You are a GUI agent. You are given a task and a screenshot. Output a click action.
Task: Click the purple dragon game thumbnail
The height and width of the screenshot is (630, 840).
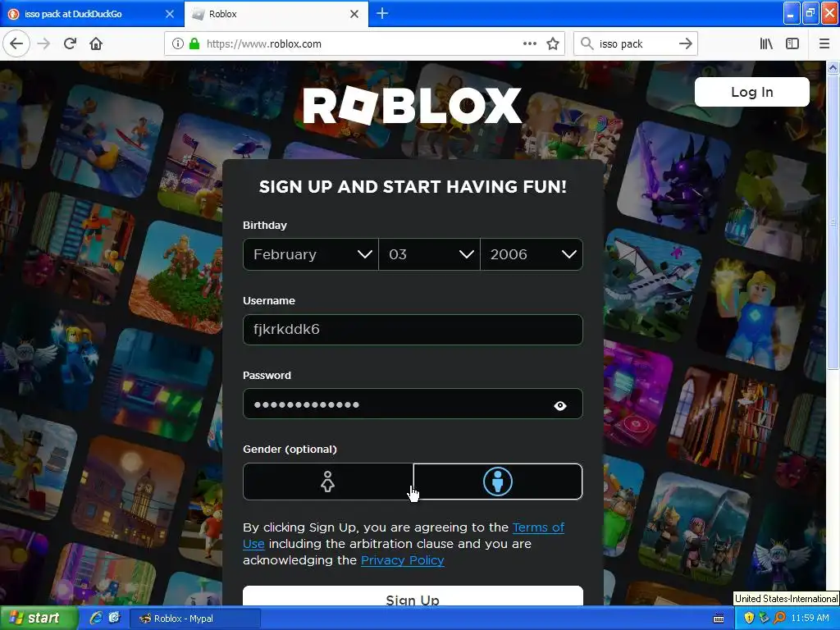(x=674, y=177)
